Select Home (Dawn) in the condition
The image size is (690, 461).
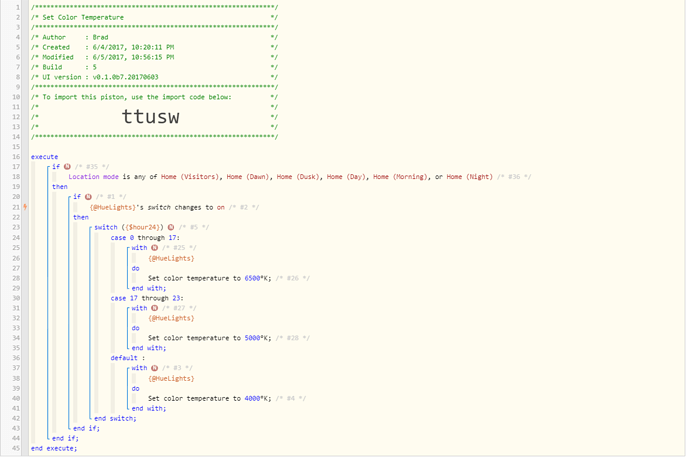click(248, 176)
